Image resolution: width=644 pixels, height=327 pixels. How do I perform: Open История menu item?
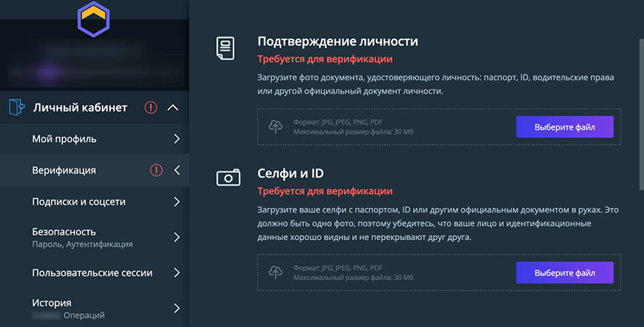click(95, 309)
